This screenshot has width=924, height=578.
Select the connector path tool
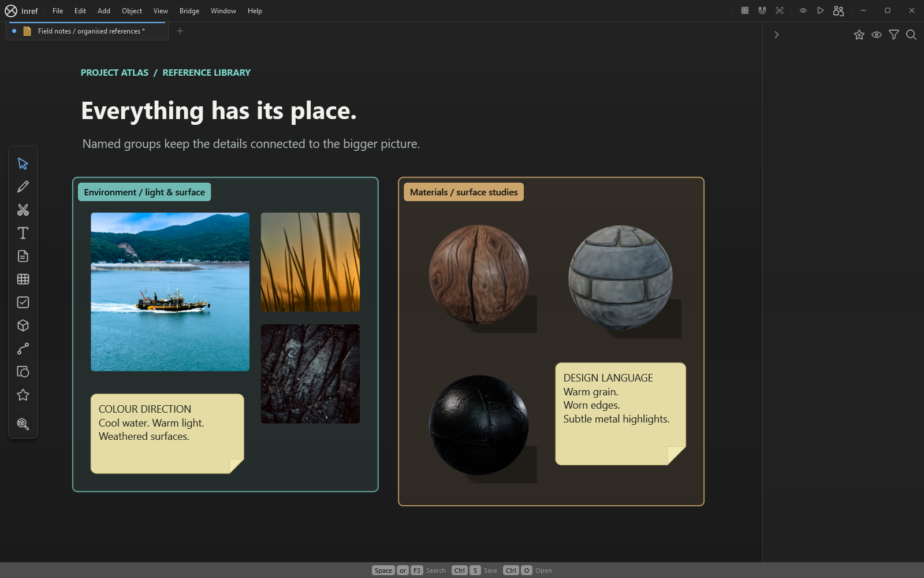(23, 349)
